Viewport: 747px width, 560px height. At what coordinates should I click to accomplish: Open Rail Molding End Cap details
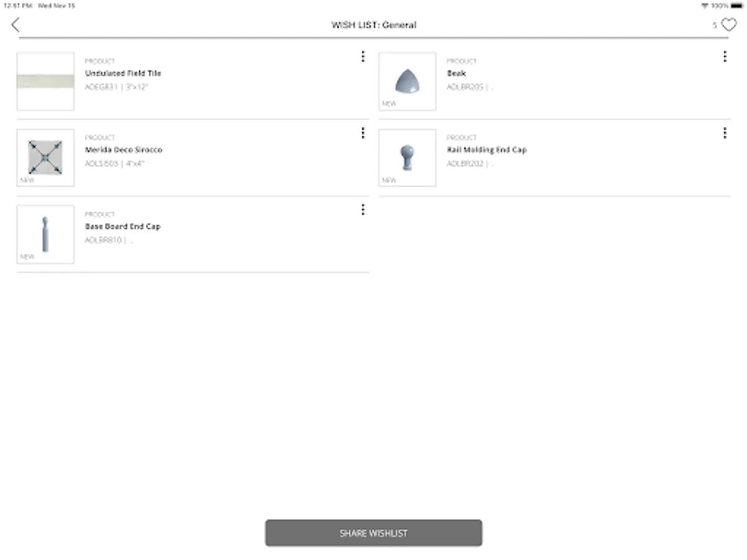[487, 149]
